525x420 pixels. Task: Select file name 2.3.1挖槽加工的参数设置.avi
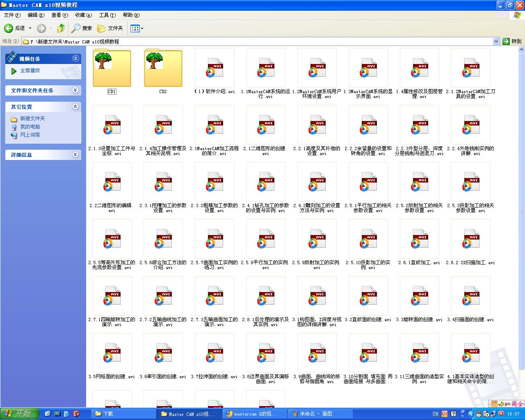[163, 208]
